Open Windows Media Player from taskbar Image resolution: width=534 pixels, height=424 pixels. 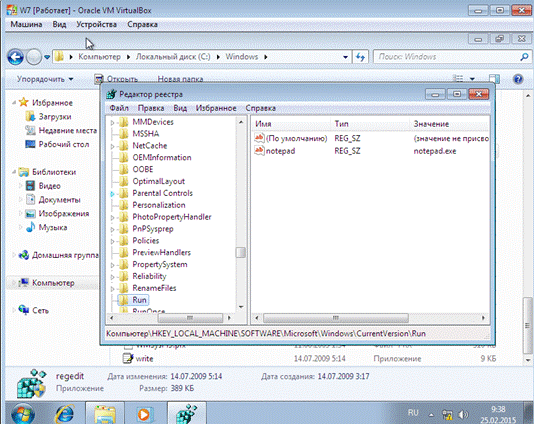coord(144,414)
